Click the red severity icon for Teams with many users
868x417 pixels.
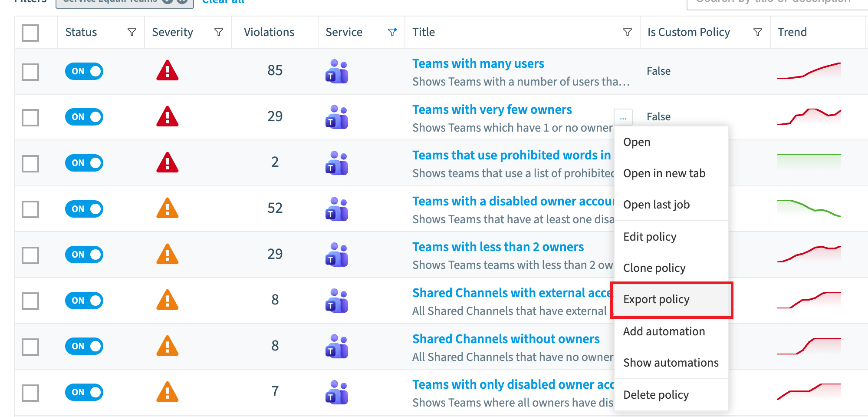(168, 71)
